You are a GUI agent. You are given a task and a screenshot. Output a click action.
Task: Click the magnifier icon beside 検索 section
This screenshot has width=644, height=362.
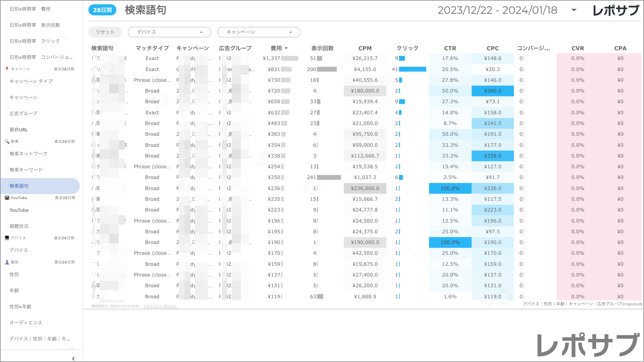(x=7, y=141)
